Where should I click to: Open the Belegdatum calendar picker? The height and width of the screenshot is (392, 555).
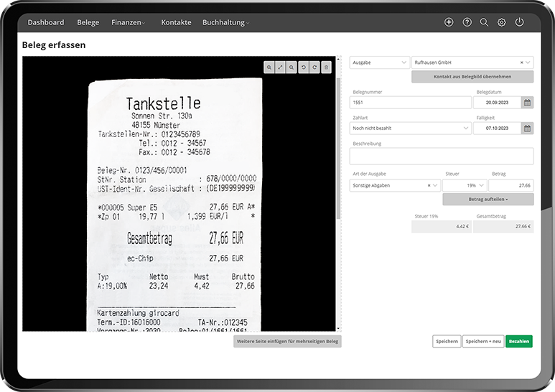click(528, 103)
